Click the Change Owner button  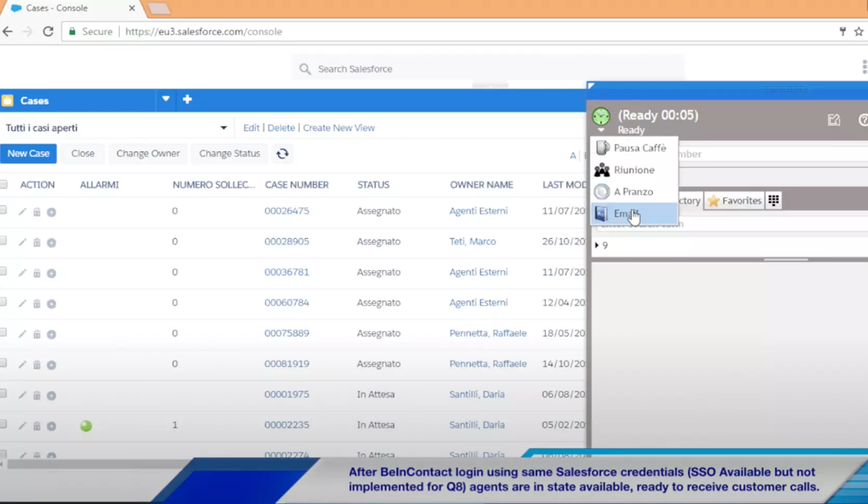click(148, 154)
